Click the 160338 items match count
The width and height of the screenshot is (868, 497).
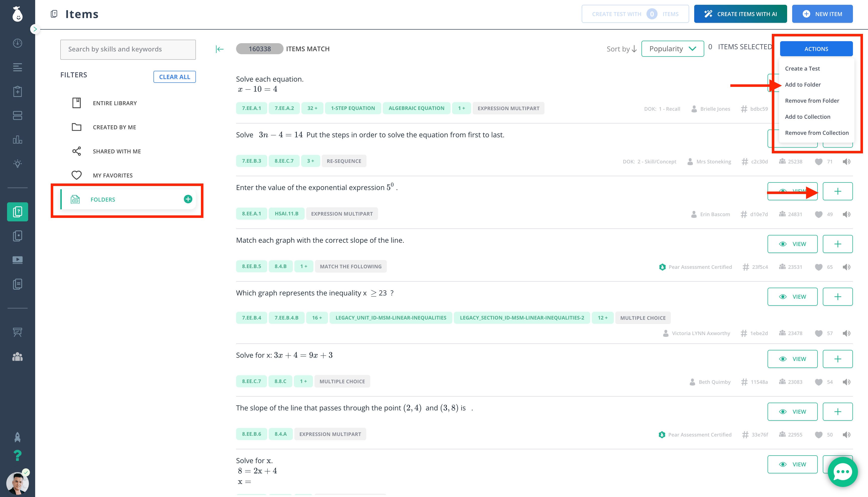(259, 49)
